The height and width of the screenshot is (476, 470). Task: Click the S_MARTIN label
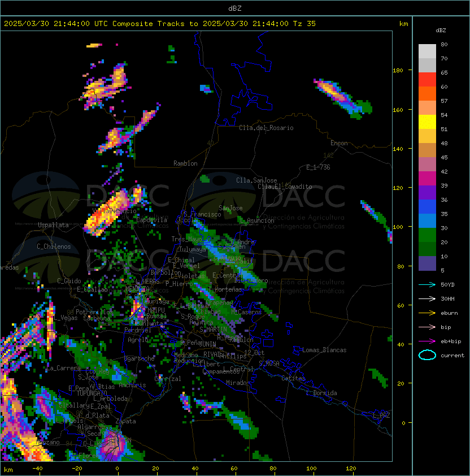pos(214,330)
